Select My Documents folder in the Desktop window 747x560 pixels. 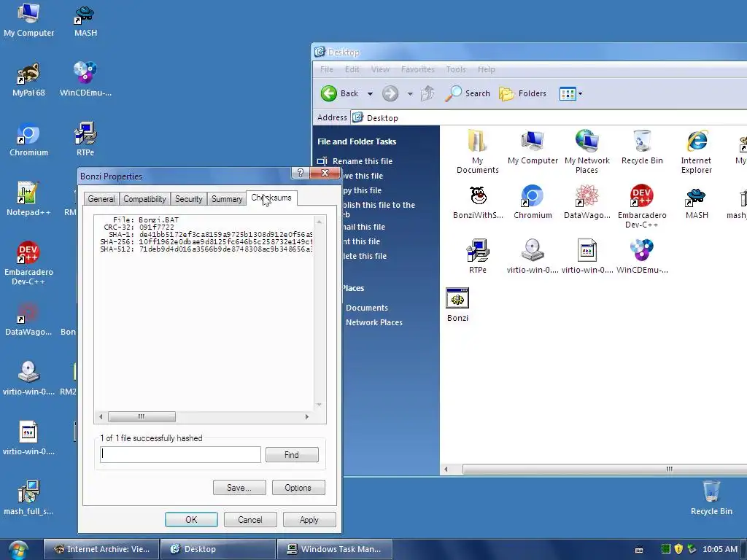click(477, 152)
